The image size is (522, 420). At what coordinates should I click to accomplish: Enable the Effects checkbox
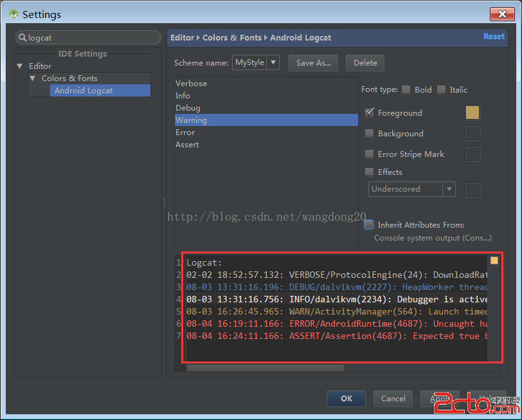pos(369,172)
